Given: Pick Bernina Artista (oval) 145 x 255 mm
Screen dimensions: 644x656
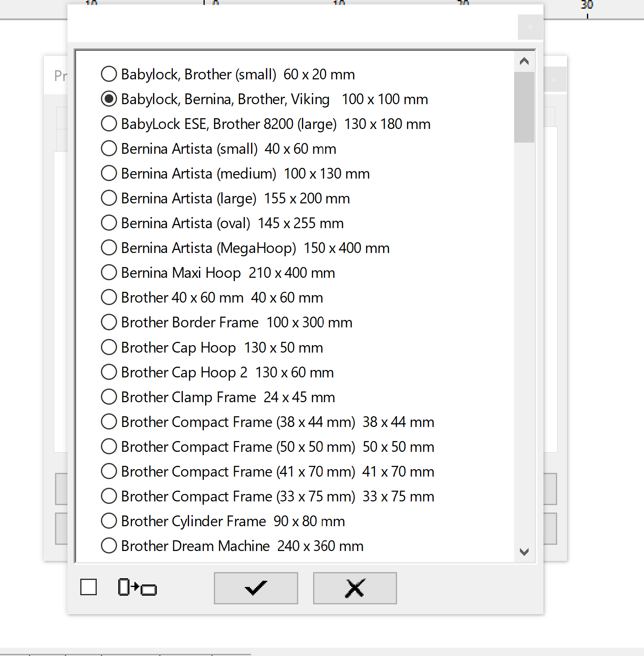Looking at the screenshot, I should point(109,223).
